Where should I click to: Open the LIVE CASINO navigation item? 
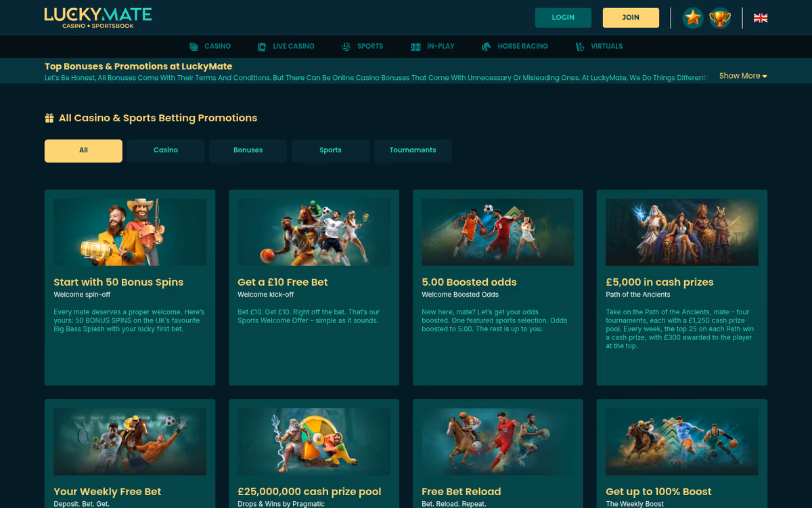294,46
